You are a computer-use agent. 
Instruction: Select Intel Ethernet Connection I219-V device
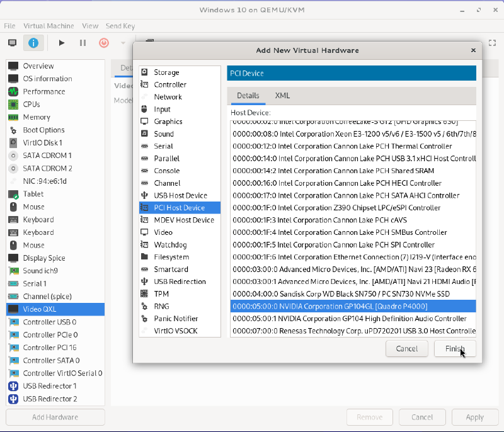pos(353,257)
